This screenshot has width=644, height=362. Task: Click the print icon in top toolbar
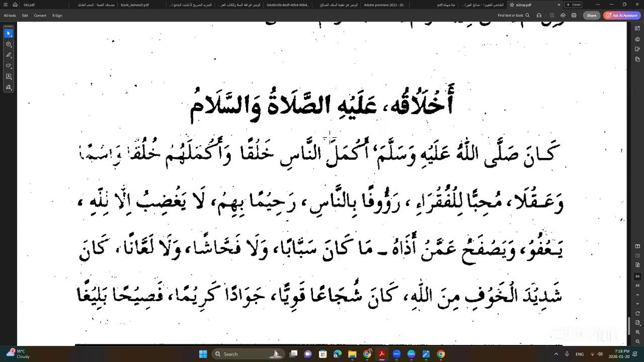(x=574, y=16)
